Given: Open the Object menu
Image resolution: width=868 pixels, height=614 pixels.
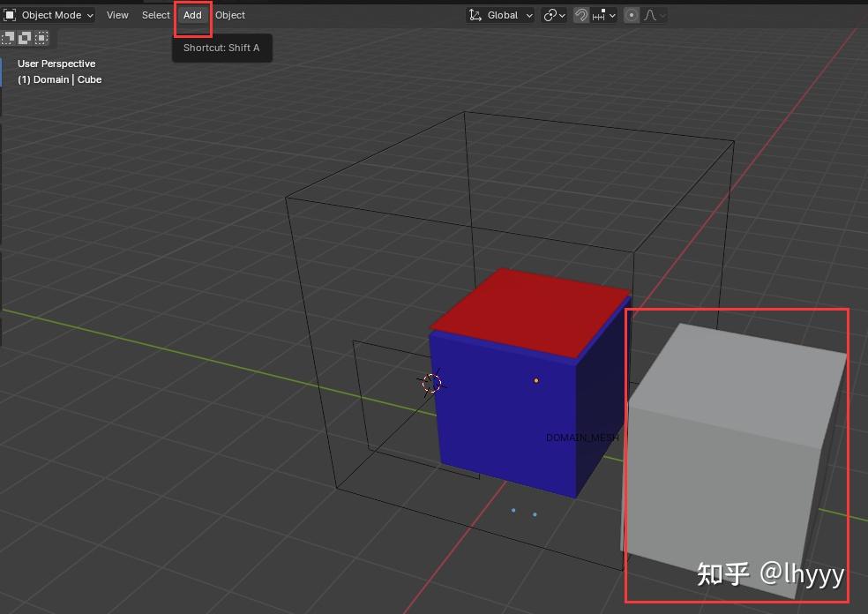Looking at the screenshot, I should click(230, 15).
